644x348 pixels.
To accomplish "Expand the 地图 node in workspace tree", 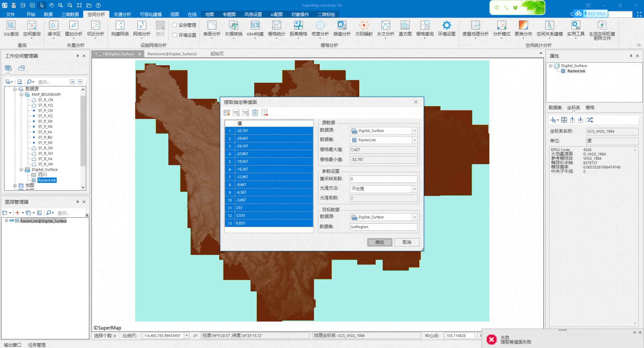I will [15, 186].
